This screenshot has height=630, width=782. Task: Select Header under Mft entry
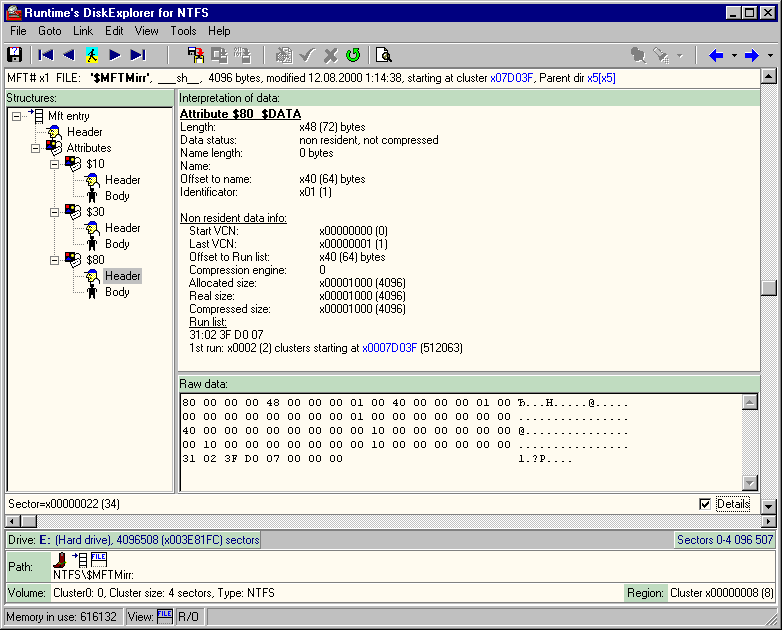(x=84, y=132)
